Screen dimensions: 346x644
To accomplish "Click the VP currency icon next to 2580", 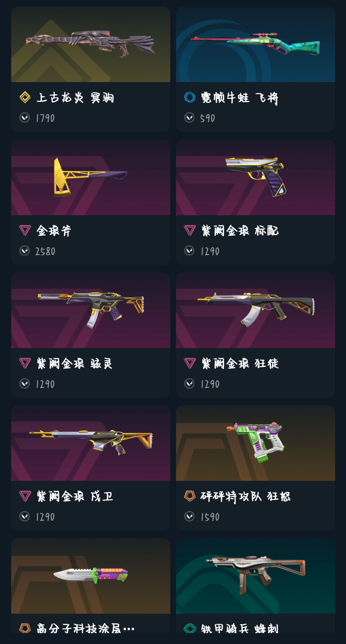I will point(25,250).
